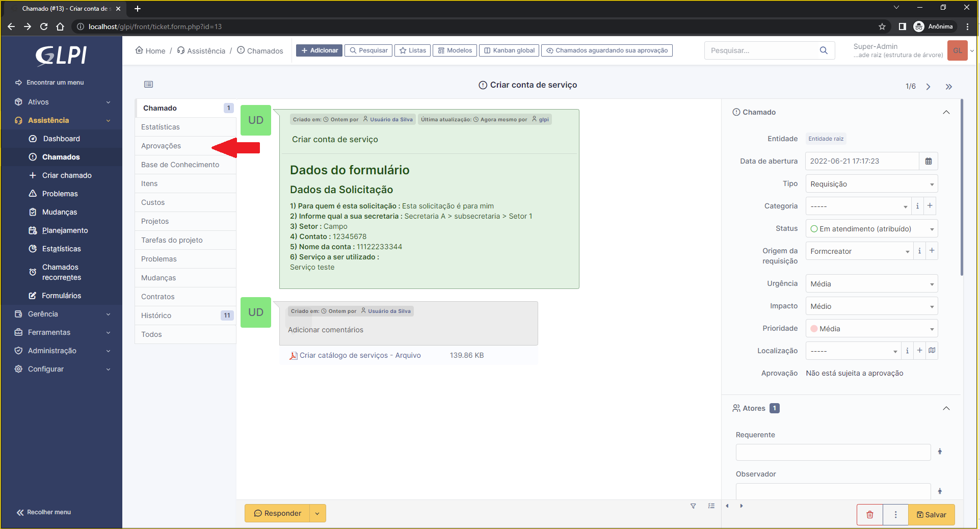The image size is (980, 529).
Task: Open the three-dot menu next to Salvar
Action: tap(895, 515)
